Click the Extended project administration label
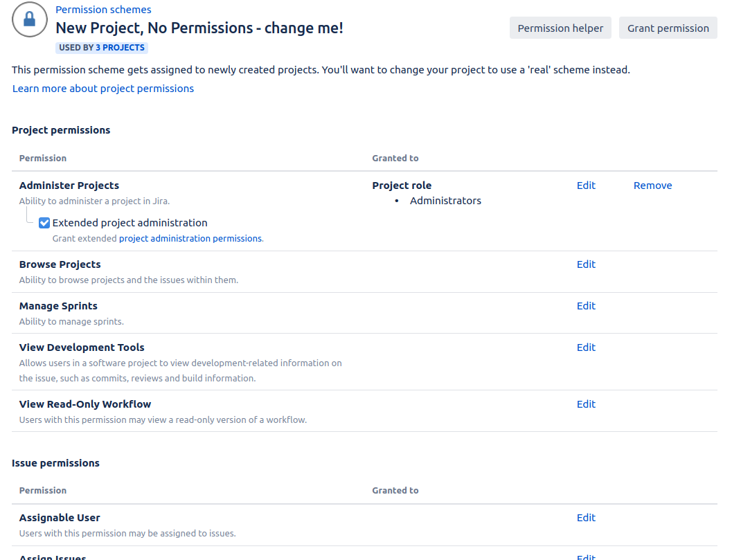The image size is (732, 560). 130,223
